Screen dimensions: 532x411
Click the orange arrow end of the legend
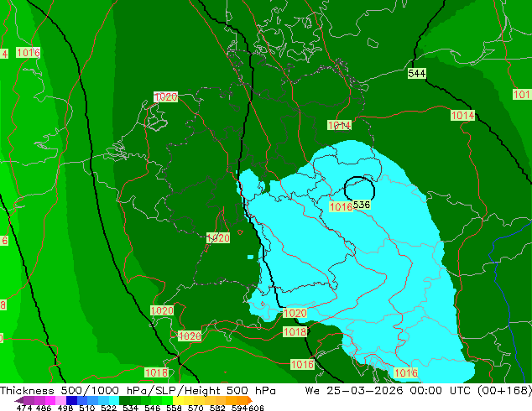250,400
